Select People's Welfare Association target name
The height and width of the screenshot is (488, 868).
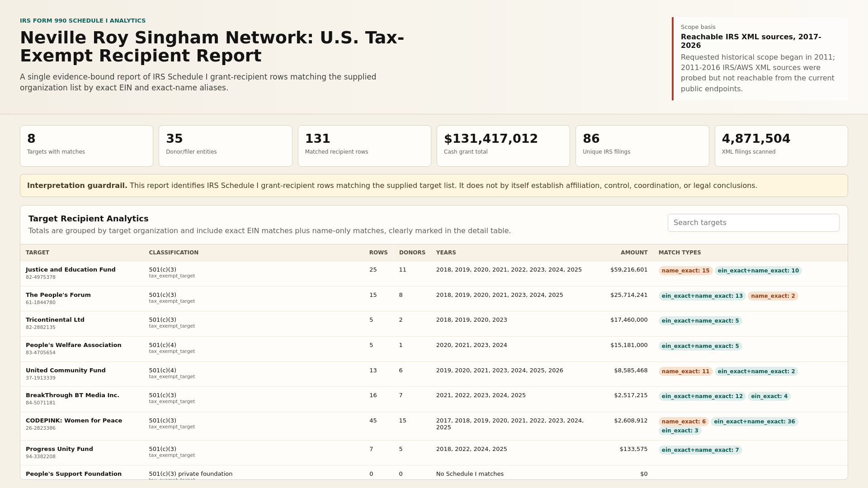click(x=74, y=345)
